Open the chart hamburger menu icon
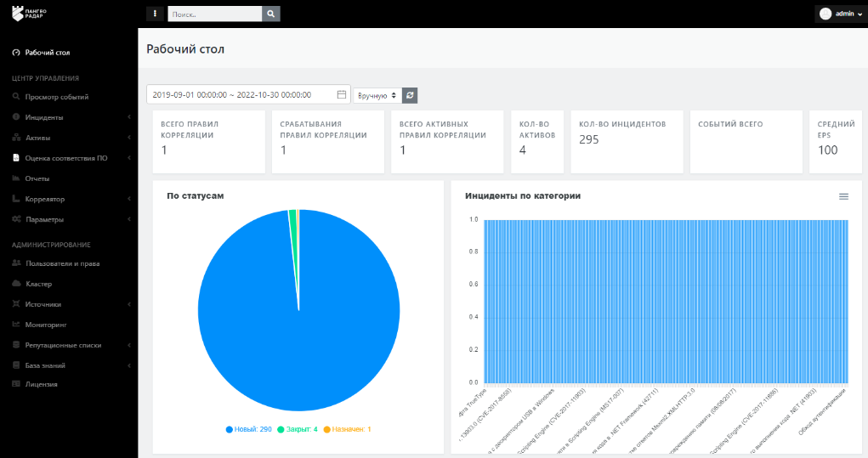This screenshot has width=868, height=458. click(843, 196)
